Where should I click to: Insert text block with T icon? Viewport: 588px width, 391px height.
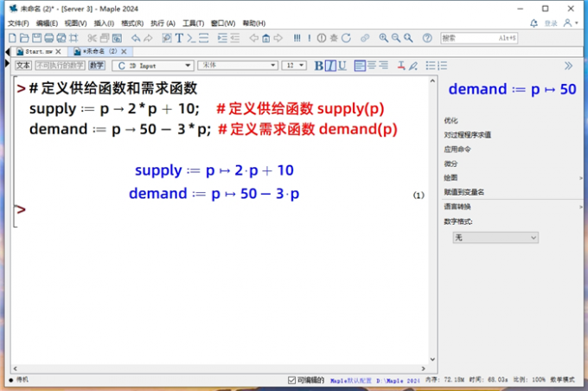pos(179,38)
